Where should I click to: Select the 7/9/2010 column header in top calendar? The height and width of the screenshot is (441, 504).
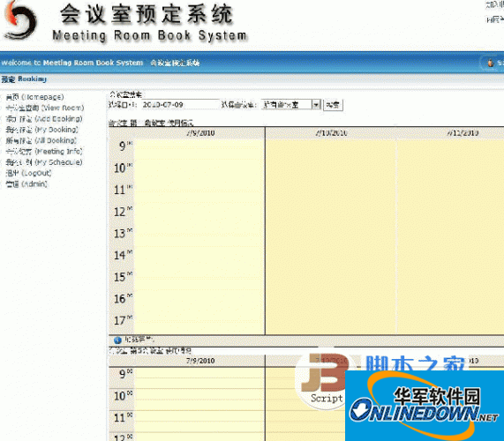(200, 133)
